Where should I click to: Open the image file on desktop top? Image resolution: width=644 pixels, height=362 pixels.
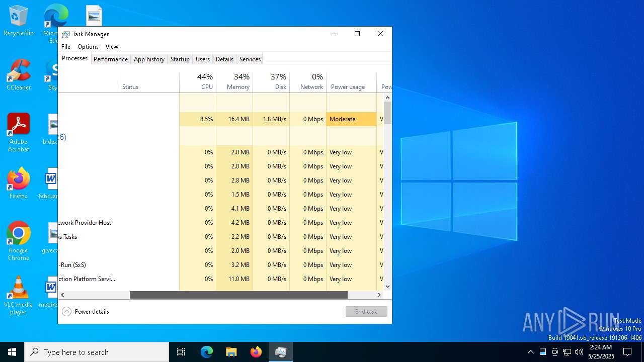pos(94,15)
